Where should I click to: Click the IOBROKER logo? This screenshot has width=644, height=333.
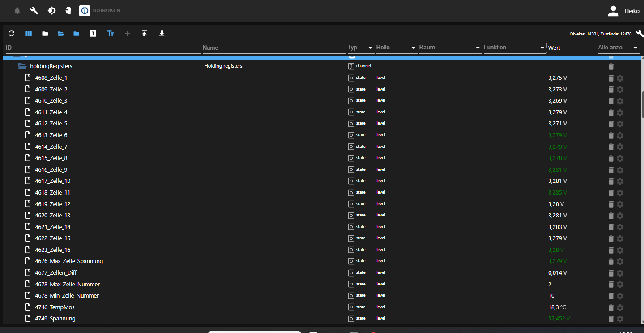[x=85, y=10]
